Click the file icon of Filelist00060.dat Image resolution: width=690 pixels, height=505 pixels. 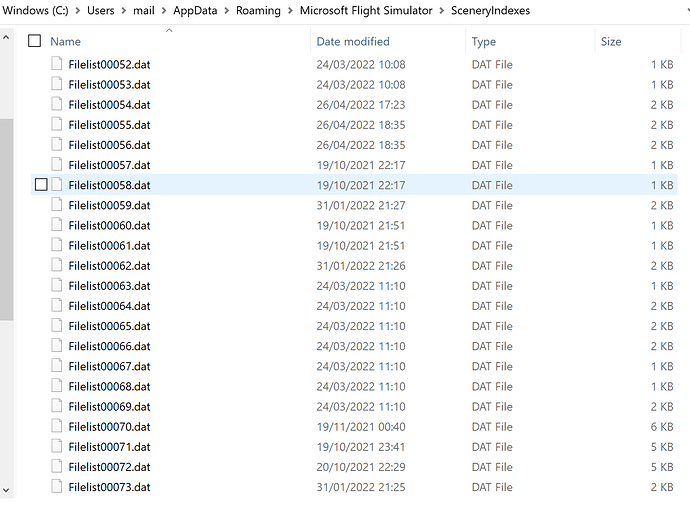coord(57,225)
